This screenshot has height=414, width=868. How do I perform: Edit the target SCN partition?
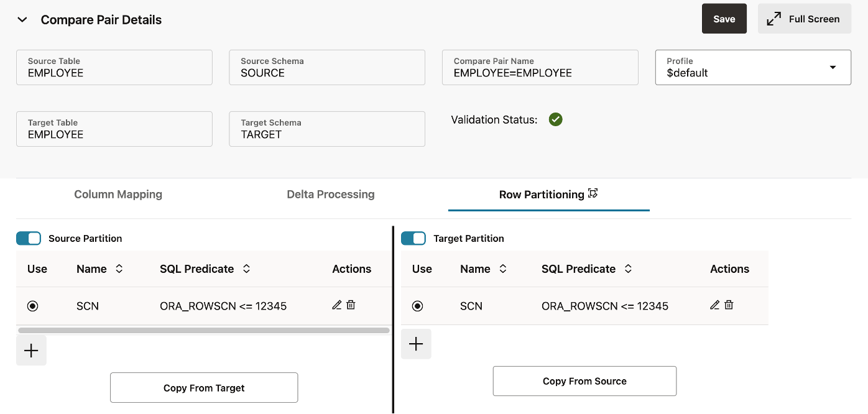715,305
